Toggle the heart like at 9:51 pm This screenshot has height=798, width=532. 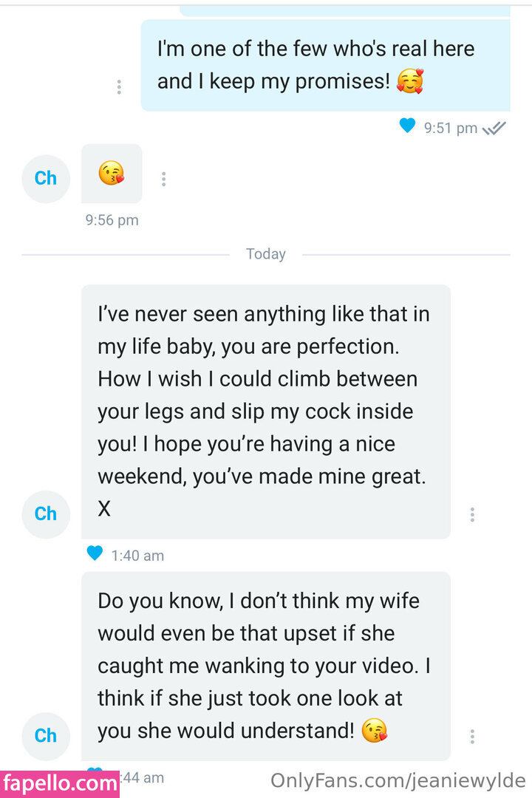pyautogui.click(x=407, y=126)
